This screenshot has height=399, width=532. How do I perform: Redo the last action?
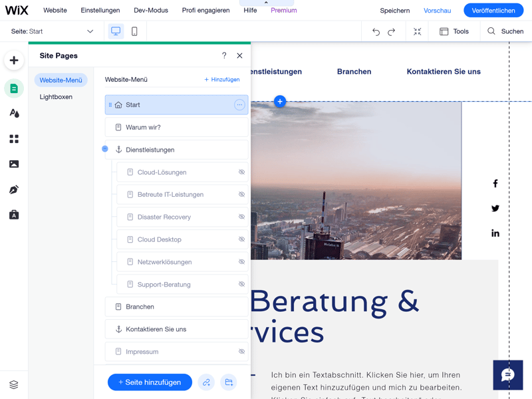click(391, 31)
